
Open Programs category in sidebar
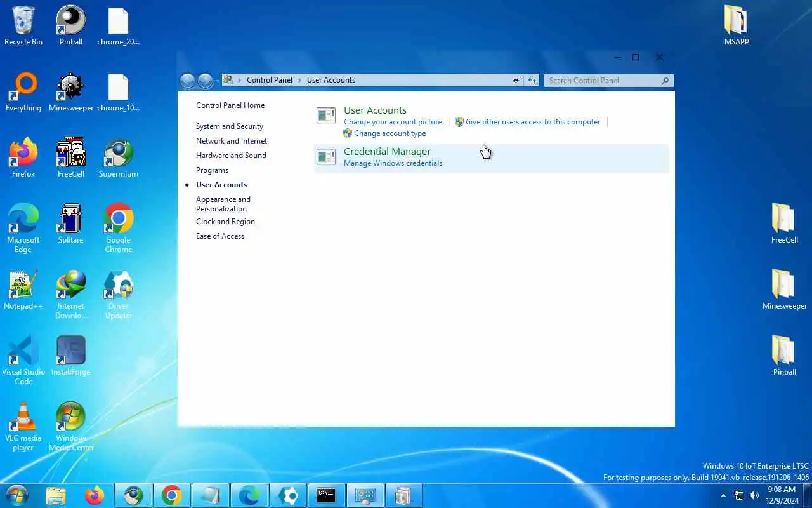[x=212, y=170]
